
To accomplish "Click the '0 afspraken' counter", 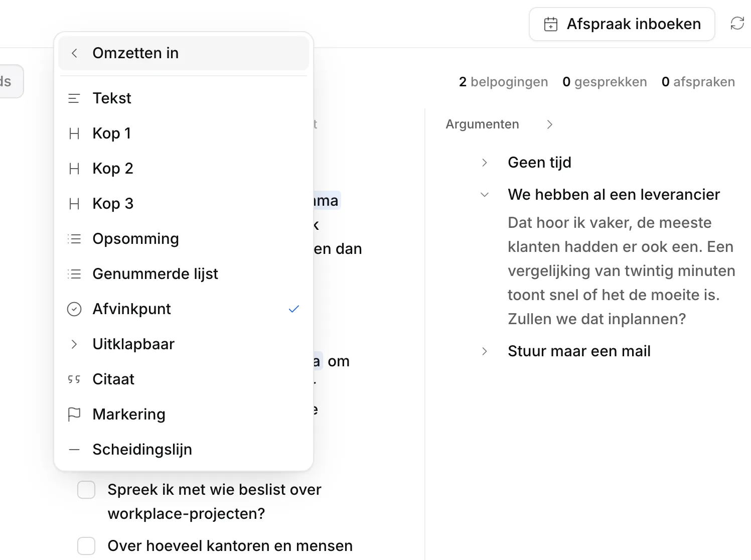I will click(698, 82).
